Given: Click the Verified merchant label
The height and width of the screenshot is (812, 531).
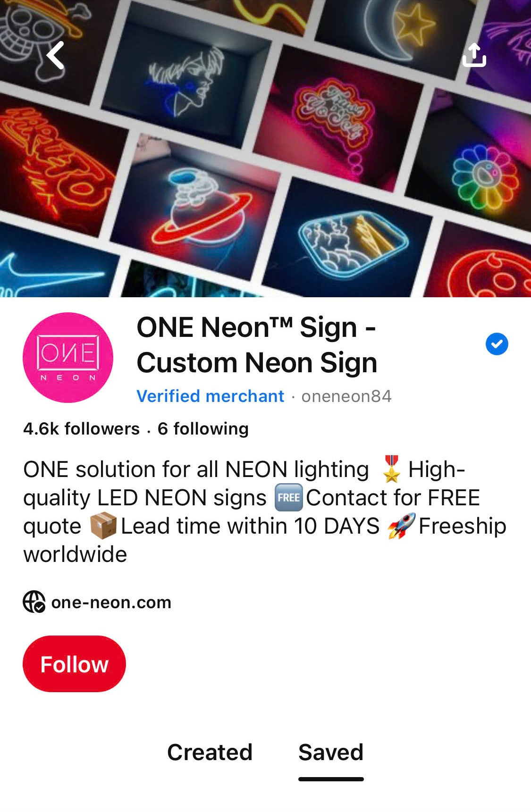Looking at the screenshot, I should [211, 396].
